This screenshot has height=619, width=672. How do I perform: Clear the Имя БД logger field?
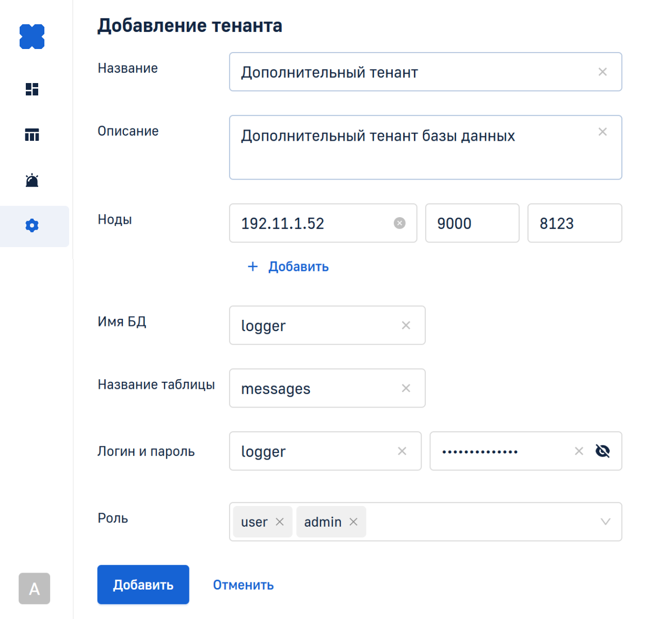[x=406, y=325]
